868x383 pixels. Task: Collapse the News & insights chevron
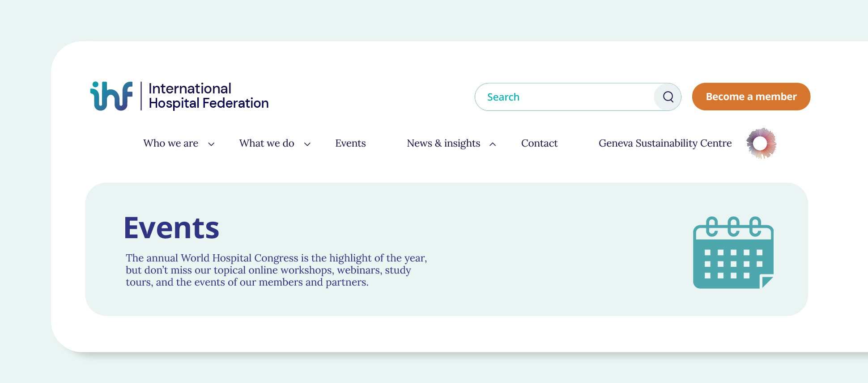click(493, 144)
